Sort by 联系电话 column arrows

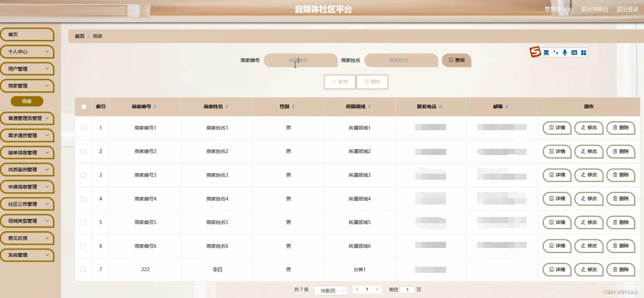[x=440, y=107]
